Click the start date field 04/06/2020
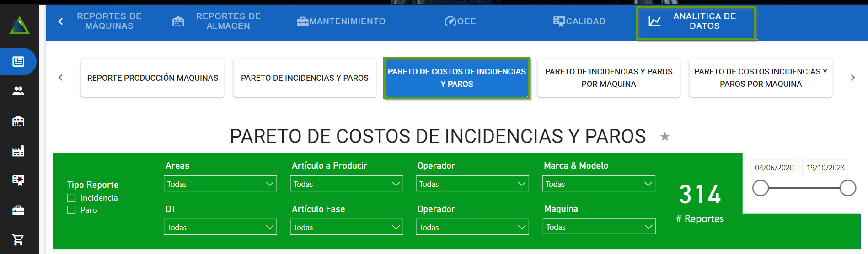868x254 pixels. point(774,168)
